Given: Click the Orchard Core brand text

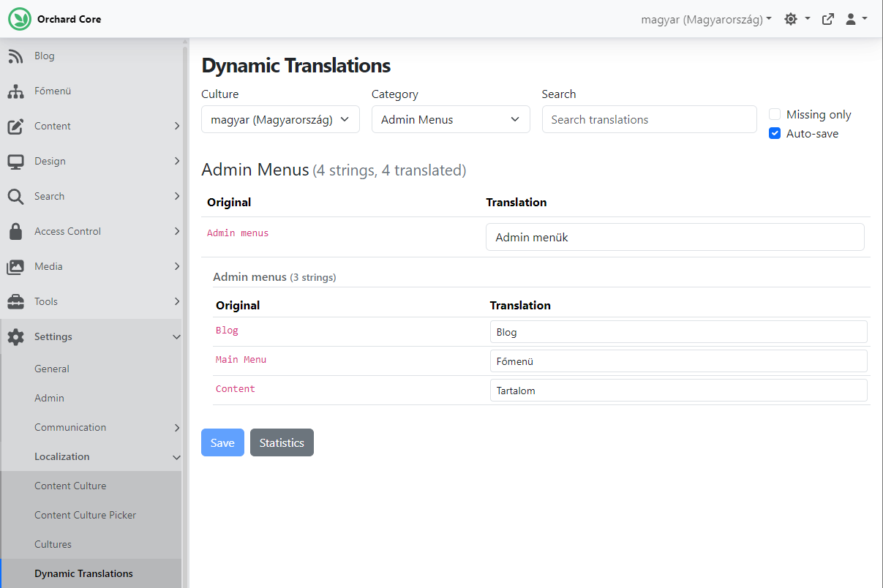Looking at the screenshot, I should (x=69, y=19).
